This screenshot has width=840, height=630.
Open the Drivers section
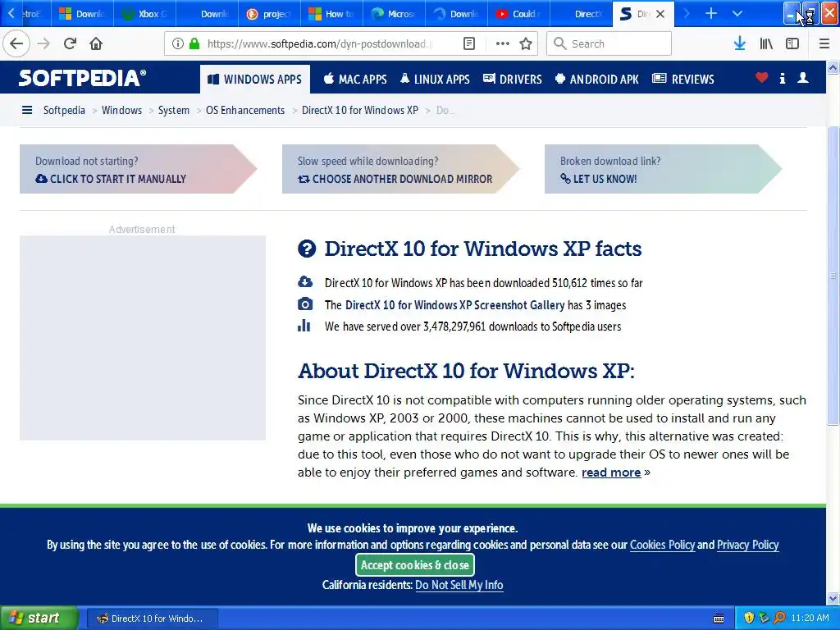coord(513,80)
